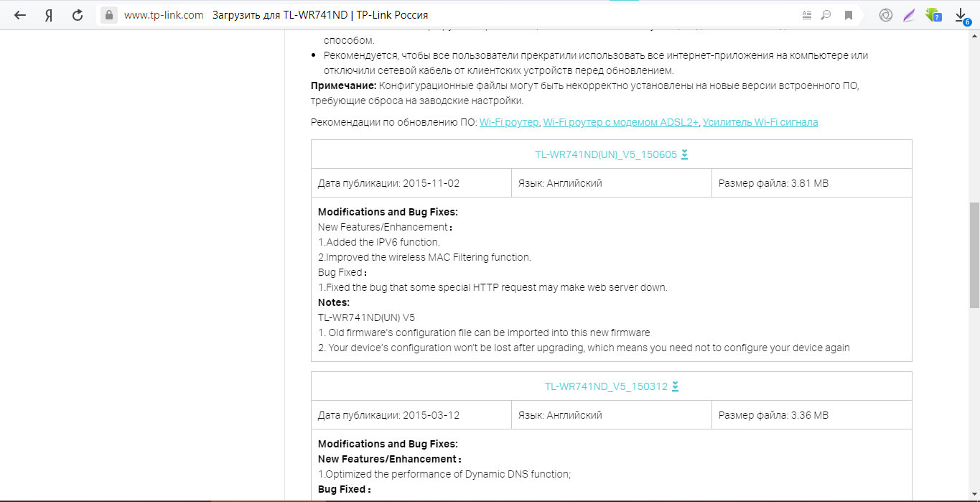The width and height of the screenshot is (980, 502).
Task: Click the 'Примечание:' bold note label
Action: pos(343,85)
